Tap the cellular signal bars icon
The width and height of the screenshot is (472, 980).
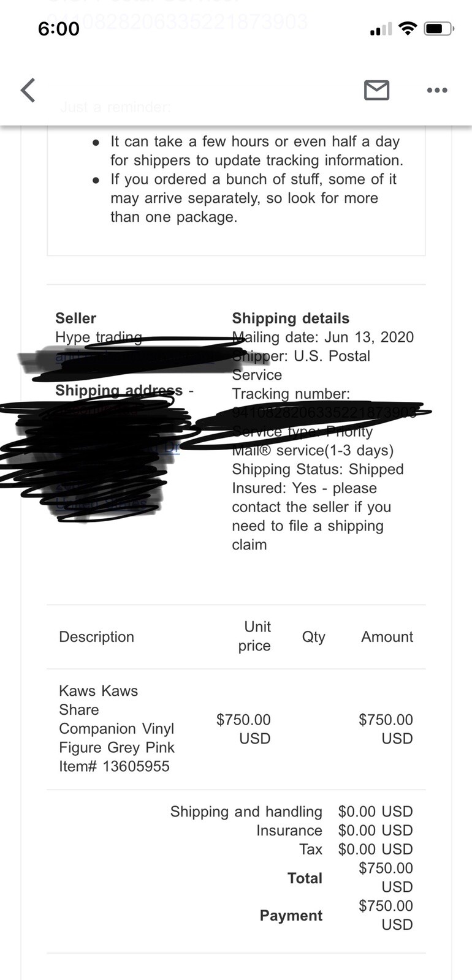coord(381,29)
